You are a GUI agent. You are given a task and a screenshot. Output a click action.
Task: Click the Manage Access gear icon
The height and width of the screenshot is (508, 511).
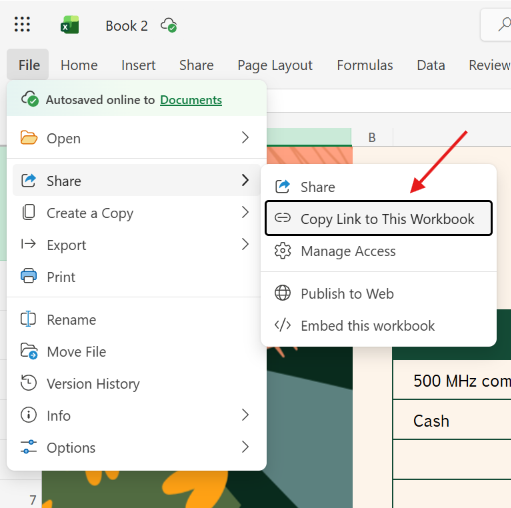point(283,251)
